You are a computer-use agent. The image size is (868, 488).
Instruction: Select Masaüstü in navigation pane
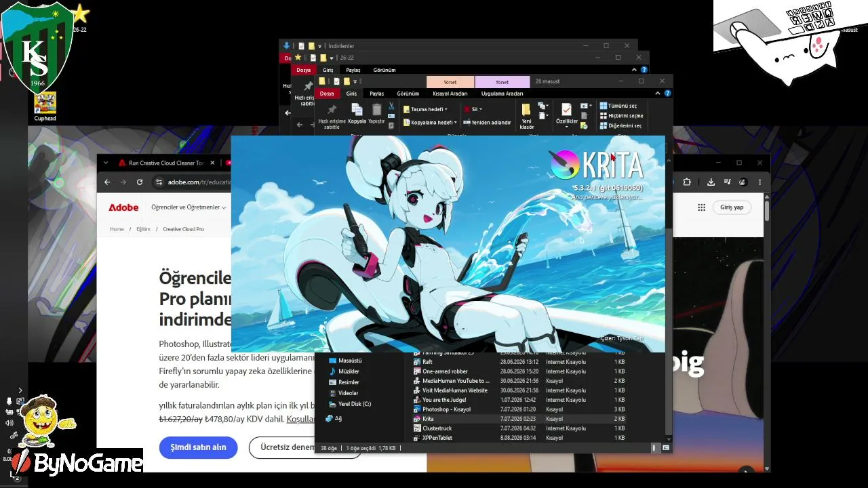coord(344,361)
